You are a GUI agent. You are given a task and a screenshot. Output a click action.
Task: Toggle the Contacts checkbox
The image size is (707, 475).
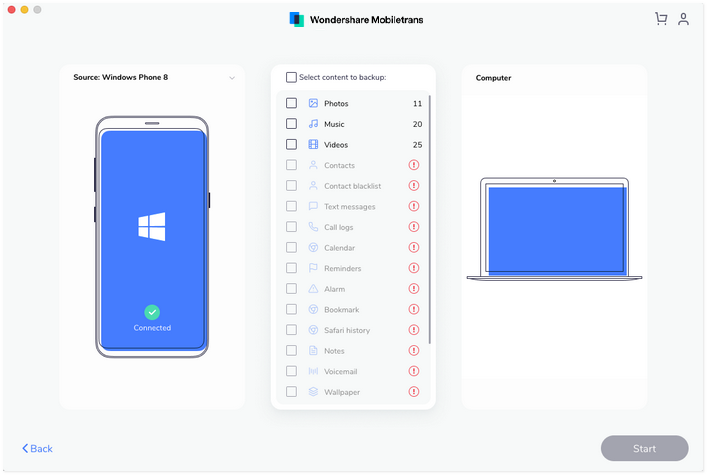coord(291,165)
